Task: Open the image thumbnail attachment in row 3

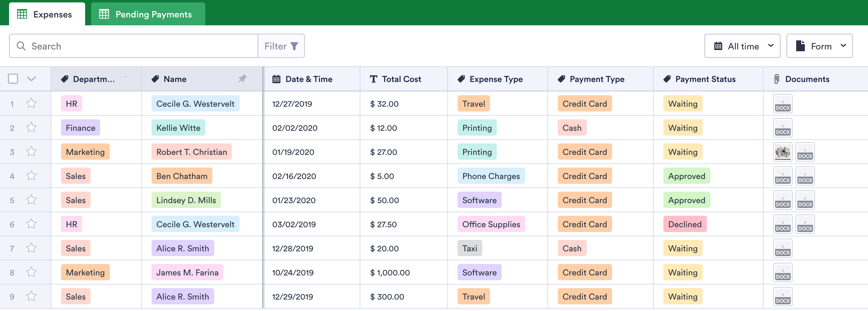Action: (782, 152)
